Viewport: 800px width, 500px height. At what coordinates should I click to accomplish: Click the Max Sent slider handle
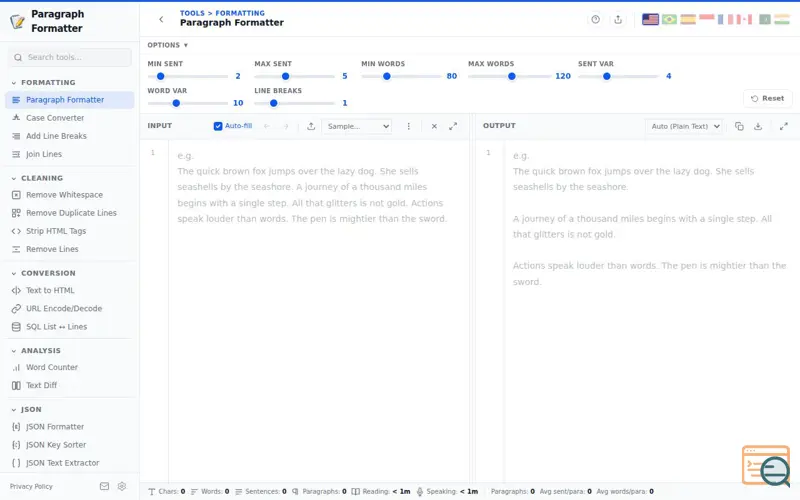coord(286,76)
